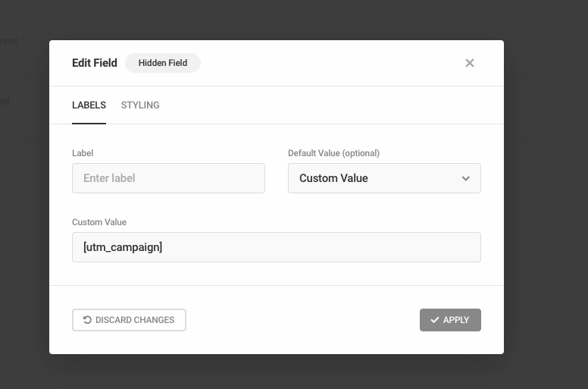Click the blank footer area between the buttons
This screenshot has height=389, width=588.
coord(303,320)
